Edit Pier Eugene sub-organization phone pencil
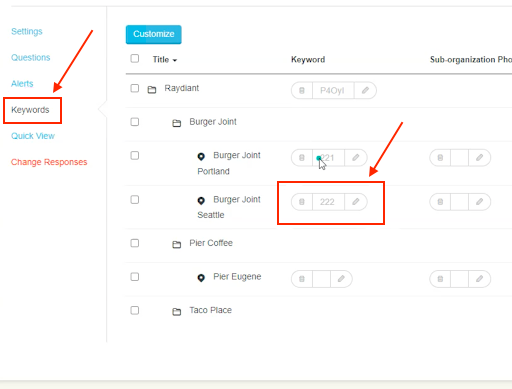Viewport: 512px width, 389px height. [x=479, y=279]
